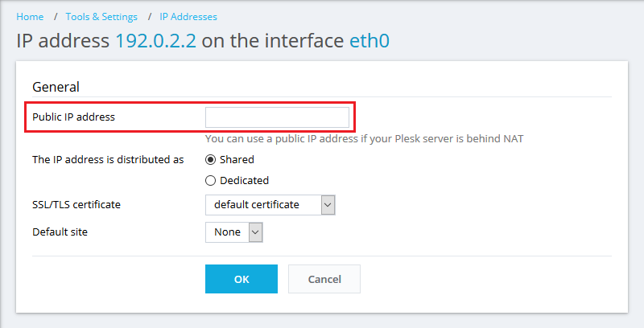The height and width of the screenshot is (328, 644).
Task: Choose the Dedicated radio button
Action: point(211,180)
